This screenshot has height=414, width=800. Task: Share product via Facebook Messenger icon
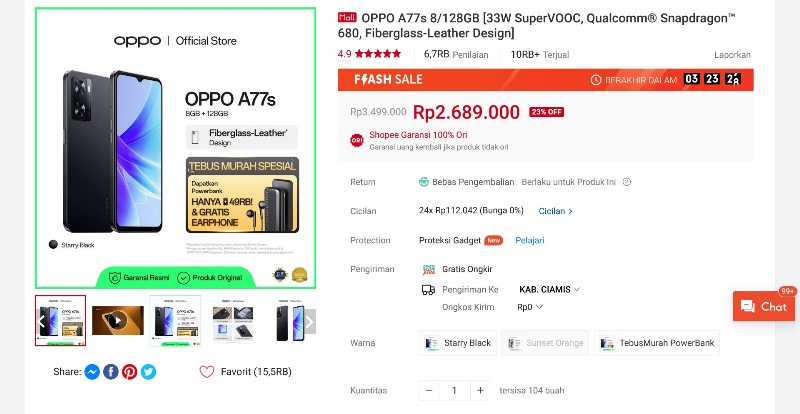click(x=92, y=372)
